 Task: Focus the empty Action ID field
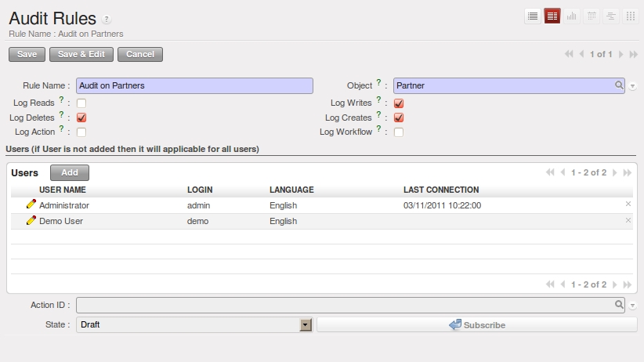click(x=350, y=305)
